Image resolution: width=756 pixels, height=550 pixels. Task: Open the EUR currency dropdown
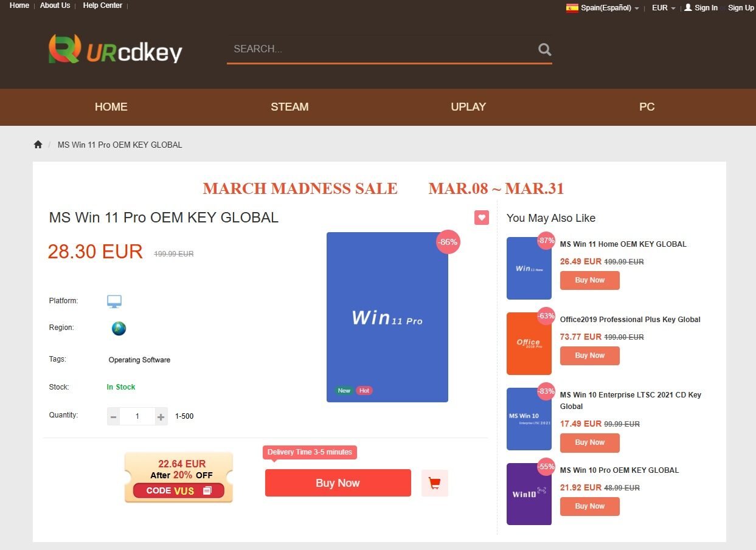664,8
